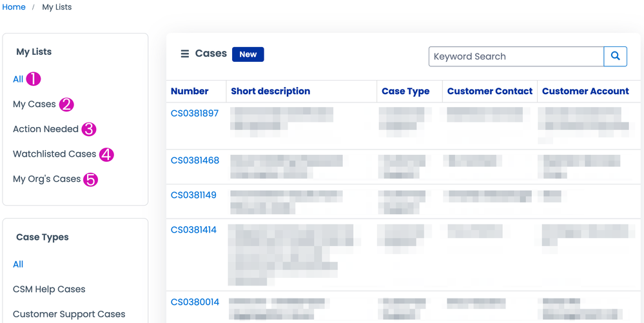Select All under My Lists
This screenshot has width=644, height=323.
[18, 79]
